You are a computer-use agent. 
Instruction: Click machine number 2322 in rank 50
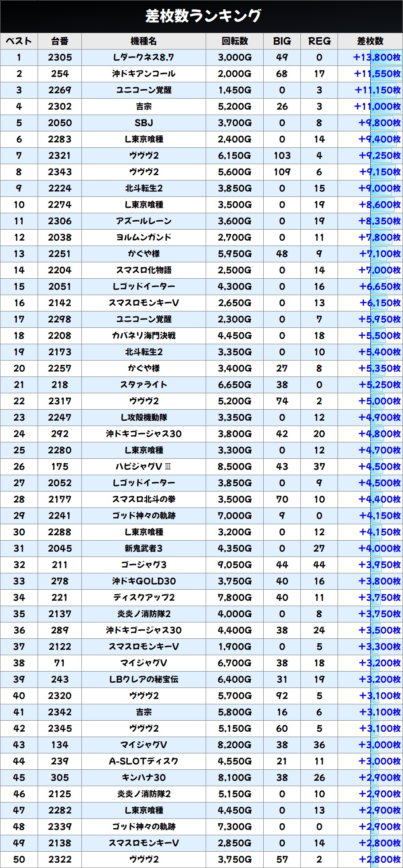(x=60, y=860)
